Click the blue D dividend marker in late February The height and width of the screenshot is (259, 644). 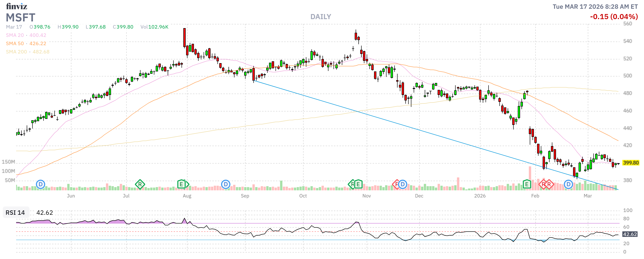point(568,185)
